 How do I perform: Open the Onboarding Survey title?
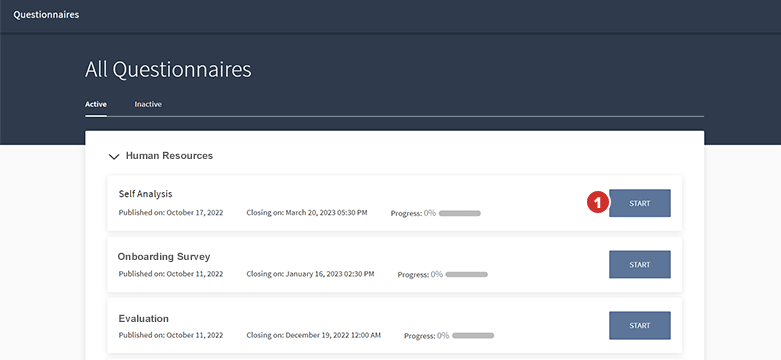pyautogui.click(x=164, y=257)
